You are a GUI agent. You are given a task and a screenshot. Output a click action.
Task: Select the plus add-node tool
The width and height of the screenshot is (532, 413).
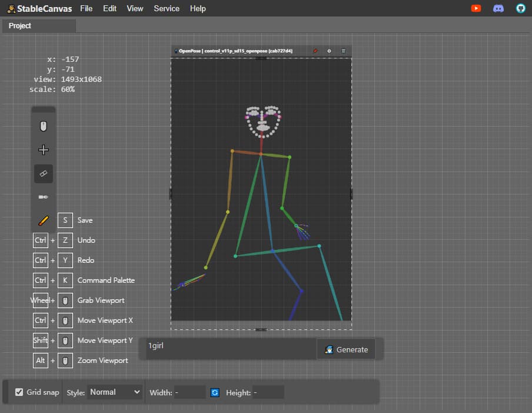tap(43, 150)
